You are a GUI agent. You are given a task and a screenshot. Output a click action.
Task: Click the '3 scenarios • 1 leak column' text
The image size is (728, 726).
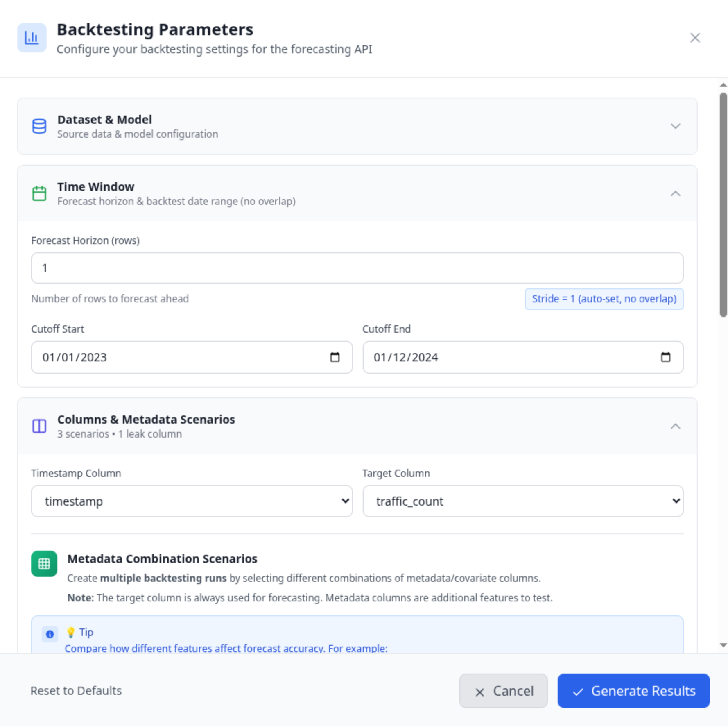tap(120, 434)
